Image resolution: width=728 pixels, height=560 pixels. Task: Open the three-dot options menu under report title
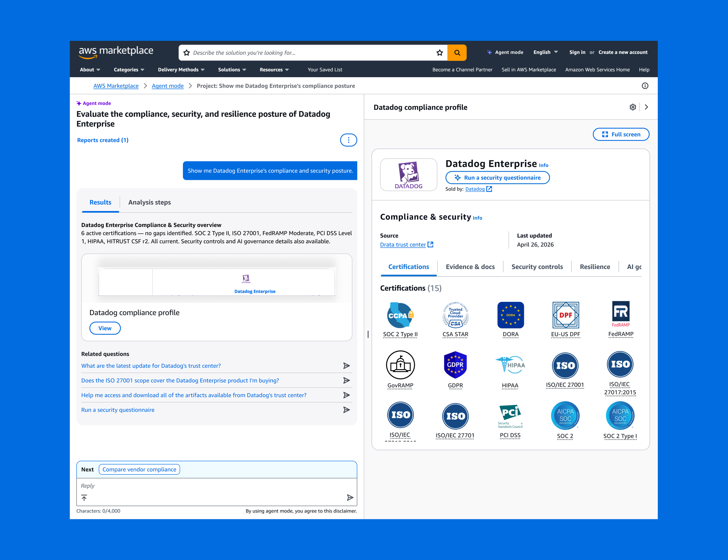click(348, 140)
